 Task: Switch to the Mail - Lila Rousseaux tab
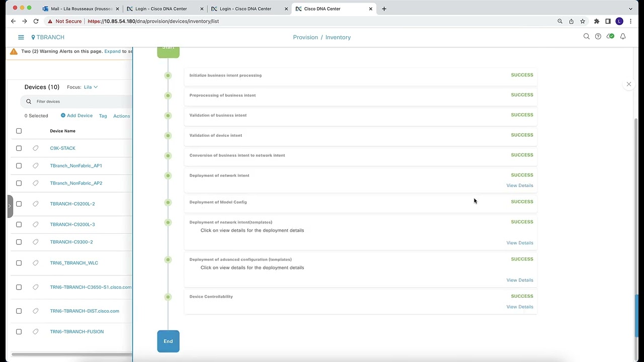[80, 9]
